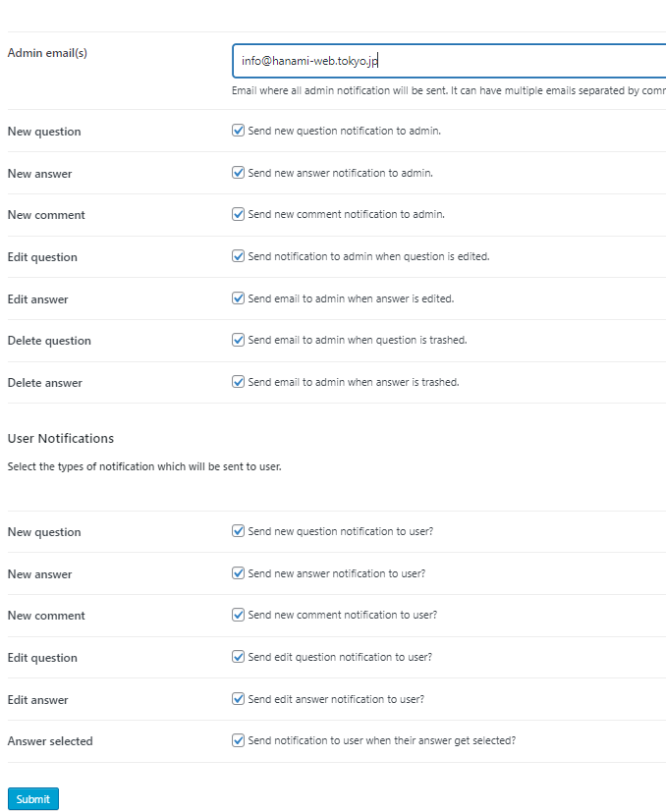Click the "Delete question" row label
666x812 pixels.
49,341
